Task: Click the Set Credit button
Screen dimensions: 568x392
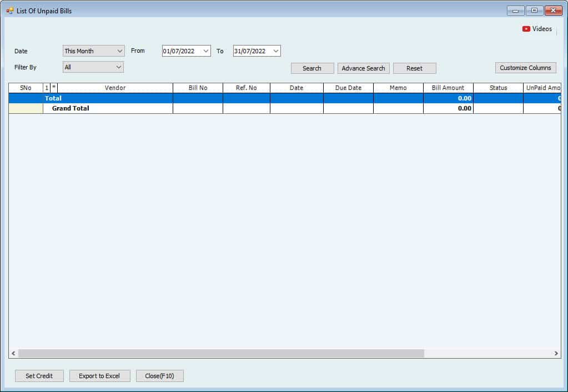Action: (x=39, y=376)
